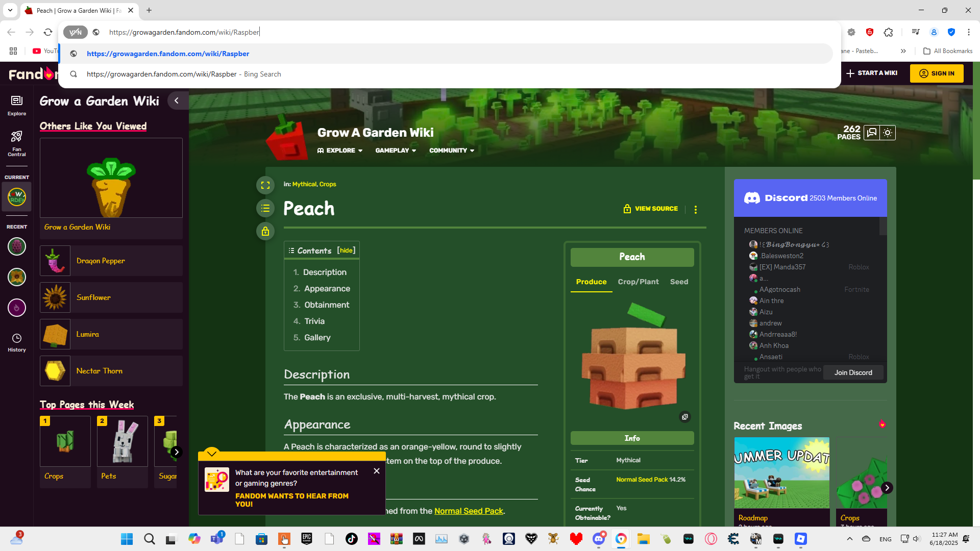Collapse the Grow a Garden Wiki side panel
Viewport: 980px width, 551px height.
point(177,101)
